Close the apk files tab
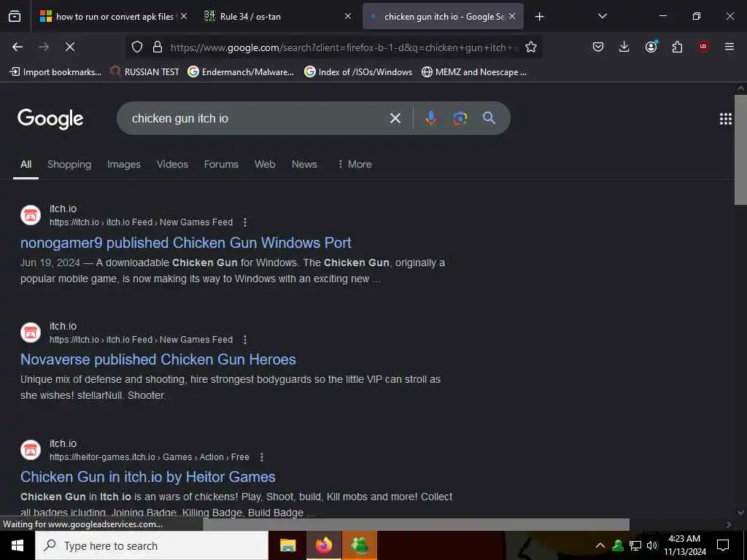Image resolution: width=747 pixels, height=560 pixels. pos(184,16)
